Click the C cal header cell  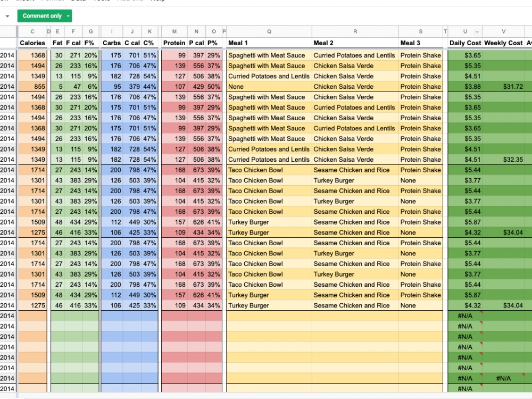tap(132, 43)
